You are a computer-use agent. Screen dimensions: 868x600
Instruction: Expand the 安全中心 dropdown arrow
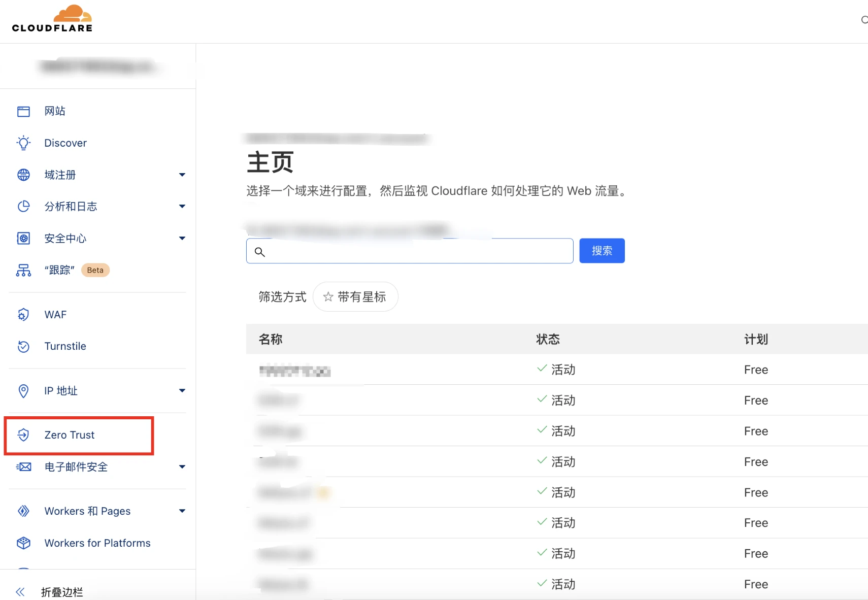point(182,239)
